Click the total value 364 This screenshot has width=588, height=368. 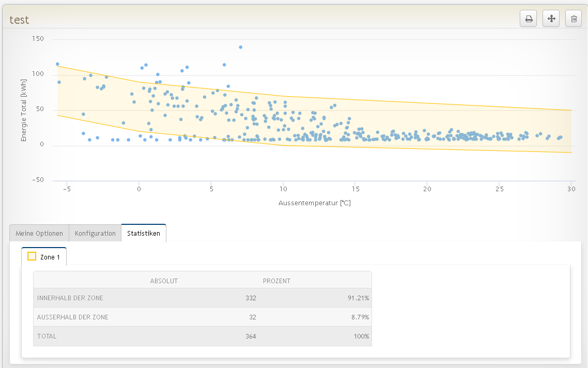[x=251, y=336]
